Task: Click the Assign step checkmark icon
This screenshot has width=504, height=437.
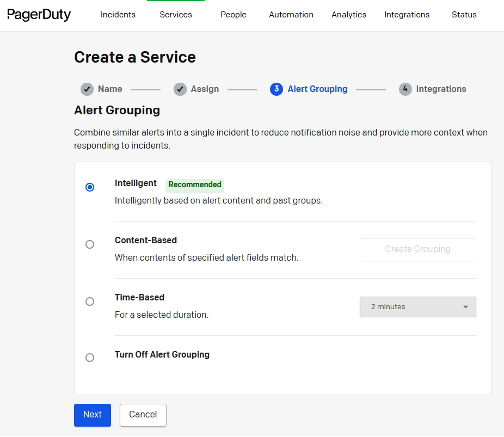Action: [180, 89]
